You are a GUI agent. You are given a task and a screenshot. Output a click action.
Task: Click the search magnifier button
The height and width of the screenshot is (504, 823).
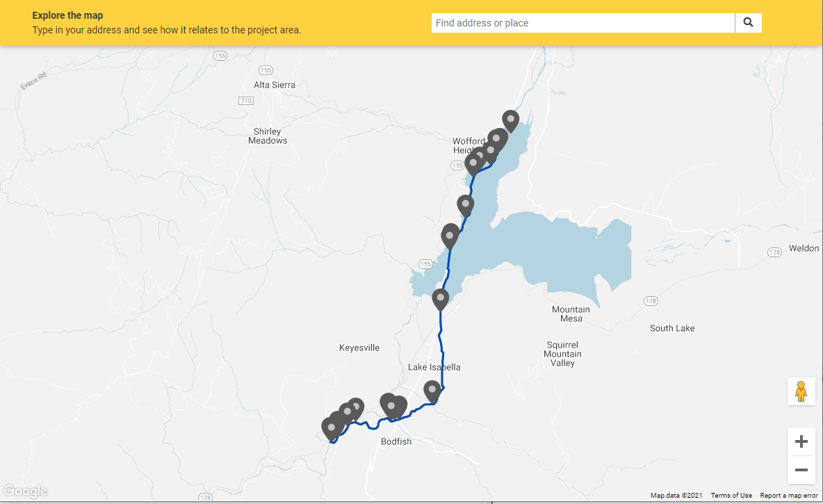[748, 23]
